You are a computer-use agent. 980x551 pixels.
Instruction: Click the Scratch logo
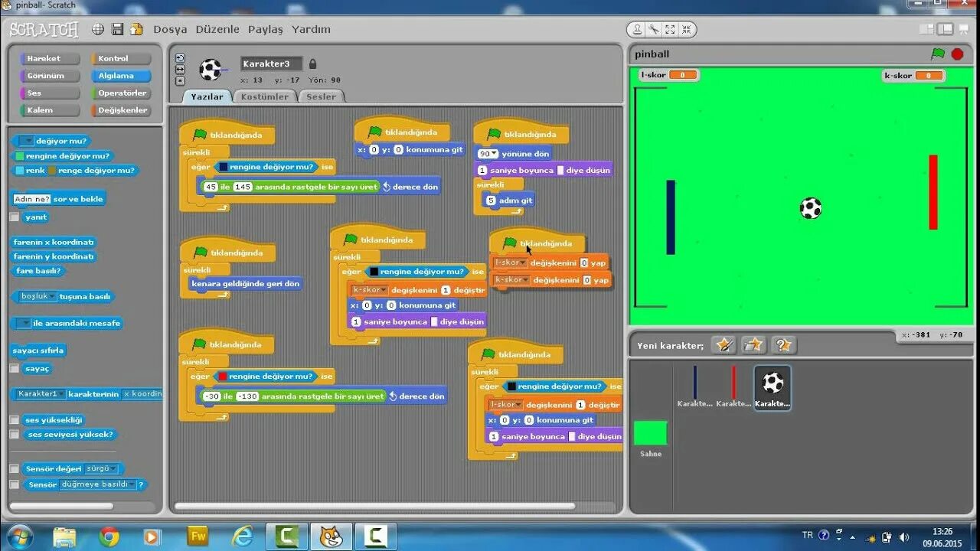pyautogui.click(x=44, y=30)
